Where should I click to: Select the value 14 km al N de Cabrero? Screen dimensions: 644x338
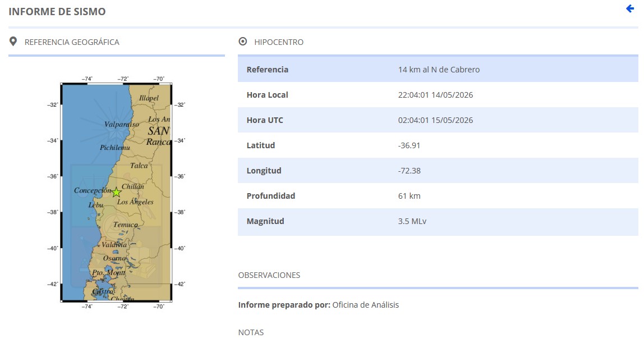click(x=439, y=70)
